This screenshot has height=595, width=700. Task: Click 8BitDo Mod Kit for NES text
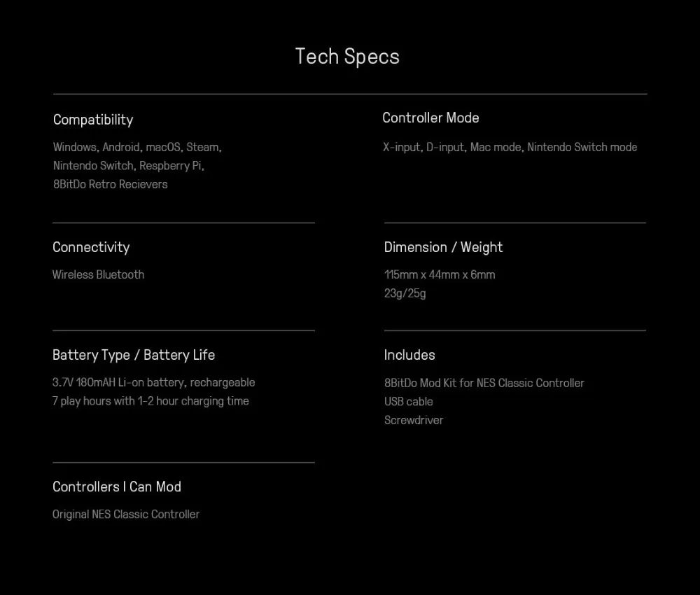(x=484, y=383)
